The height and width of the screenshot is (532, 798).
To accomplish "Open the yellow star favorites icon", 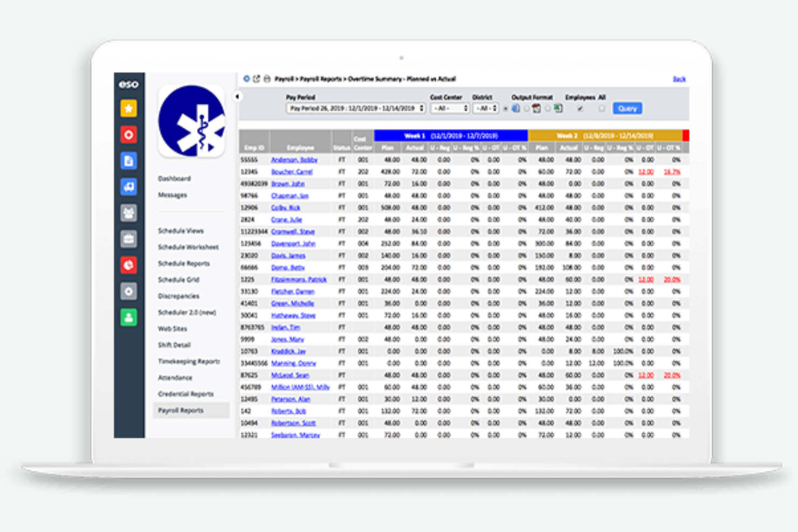I will click(x=129, y=108).
